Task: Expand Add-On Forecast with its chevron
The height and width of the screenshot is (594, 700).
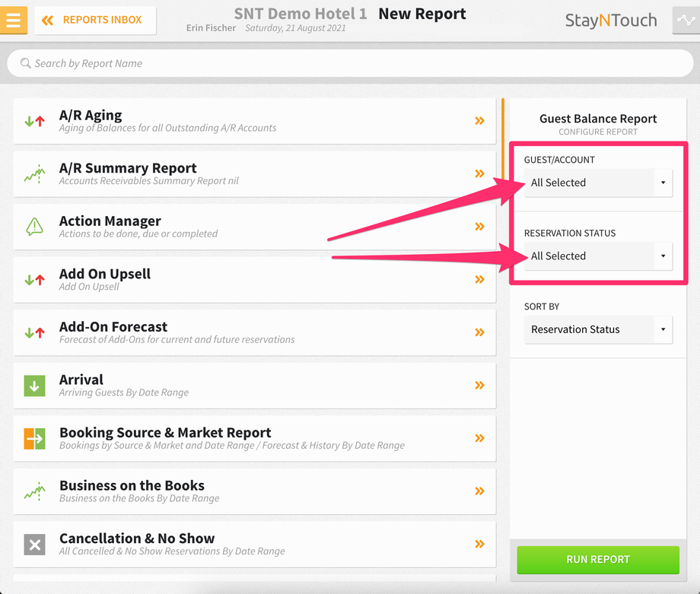Action: (x=480, y=332)
